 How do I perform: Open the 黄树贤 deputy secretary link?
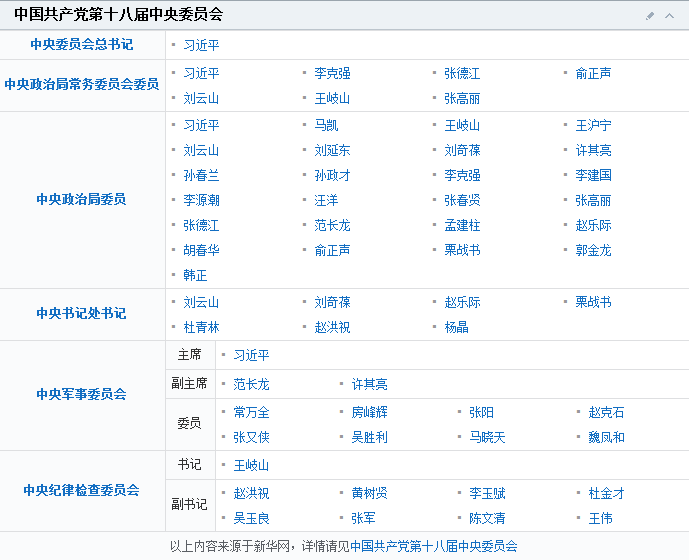(x=369, y=493)
